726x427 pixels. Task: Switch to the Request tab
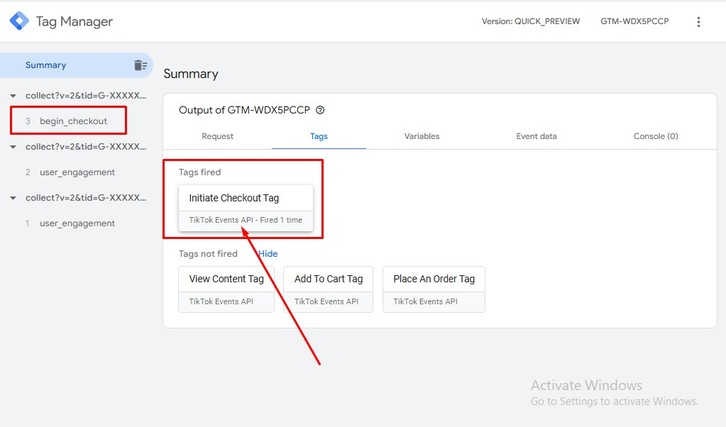click(217, 136)
